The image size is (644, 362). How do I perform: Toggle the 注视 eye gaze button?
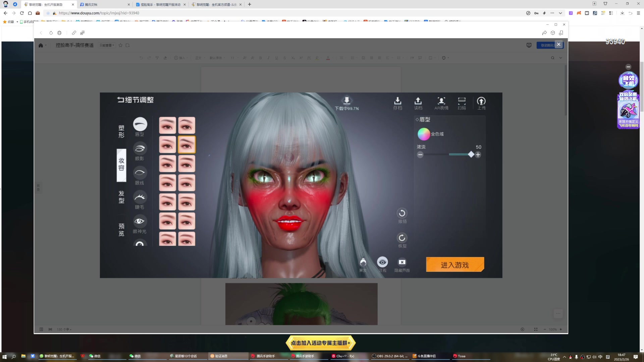(x=382, y=262)
